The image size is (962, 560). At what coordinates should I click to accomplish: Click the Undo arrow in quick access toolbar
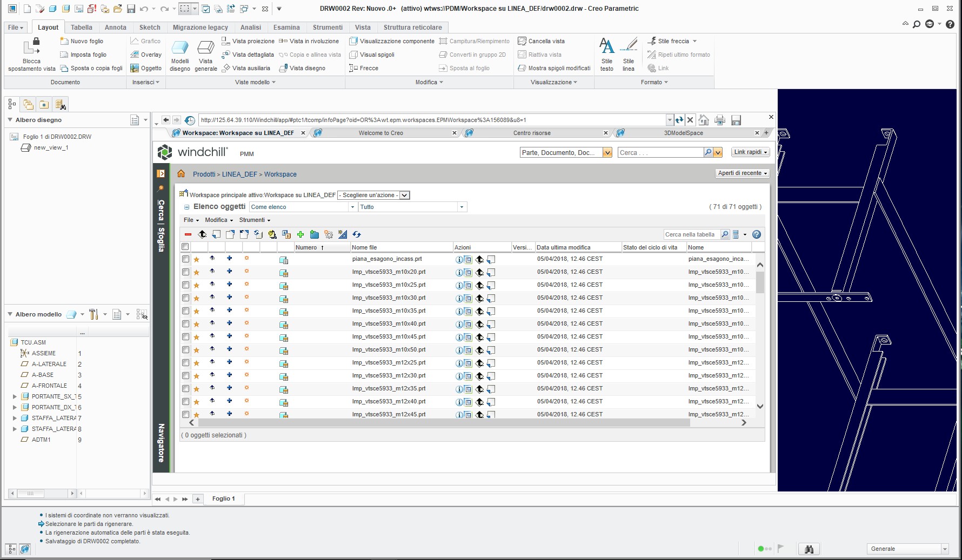[x=144, y=9]
